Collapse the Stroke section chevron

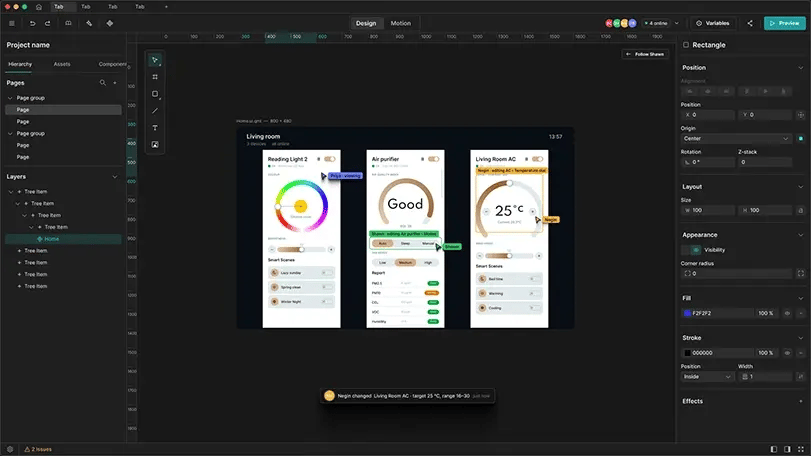[x=801, y=338]
